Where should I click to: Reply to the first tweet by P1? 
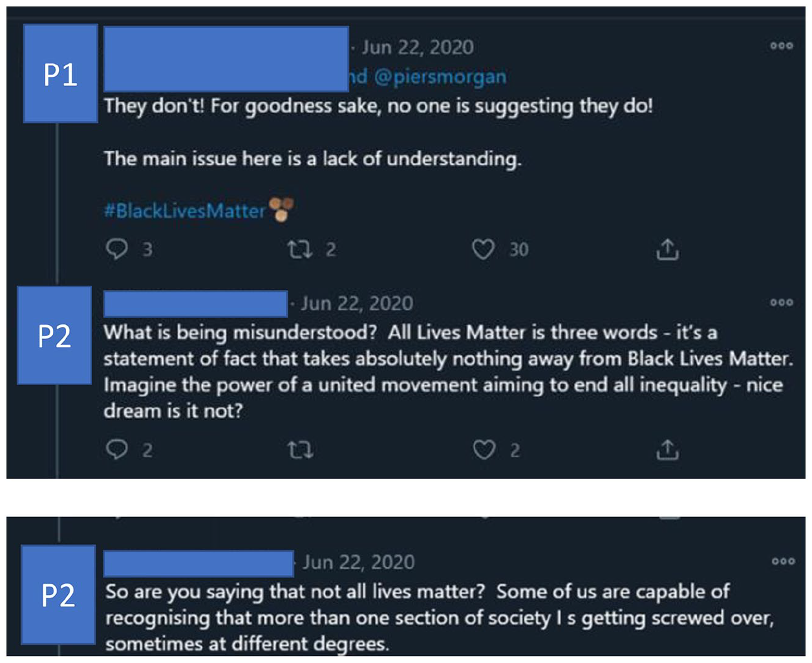click(117, 249)
